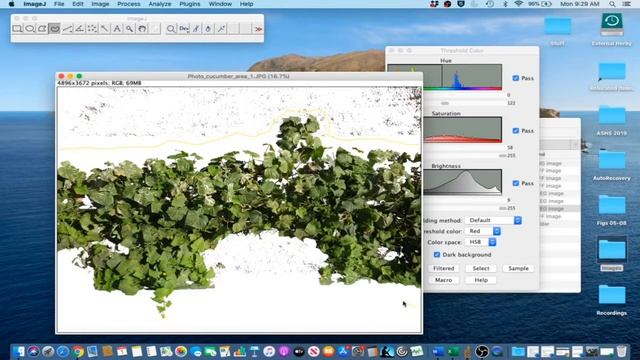Click the Help button in Threshold Color
Image resolution: width=640 pixels, height=360 pixels.
pyautogui.click(x=481, y=280)
